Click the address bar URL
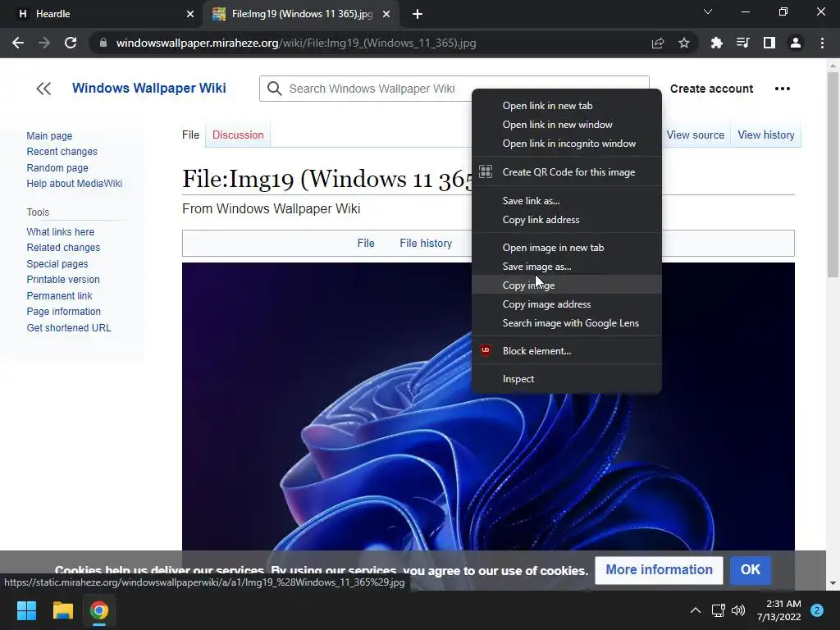The width and height of the screenshot is (840, 630). point(295,43)
